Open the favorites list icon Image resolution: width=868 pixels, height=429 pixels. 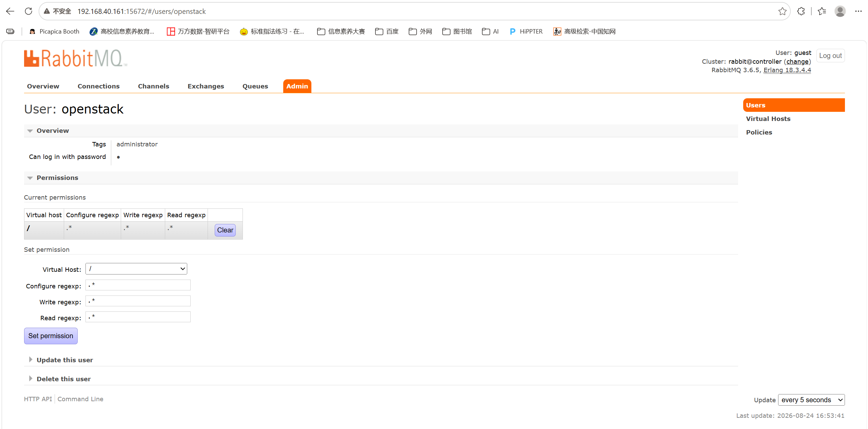[822, 11]
